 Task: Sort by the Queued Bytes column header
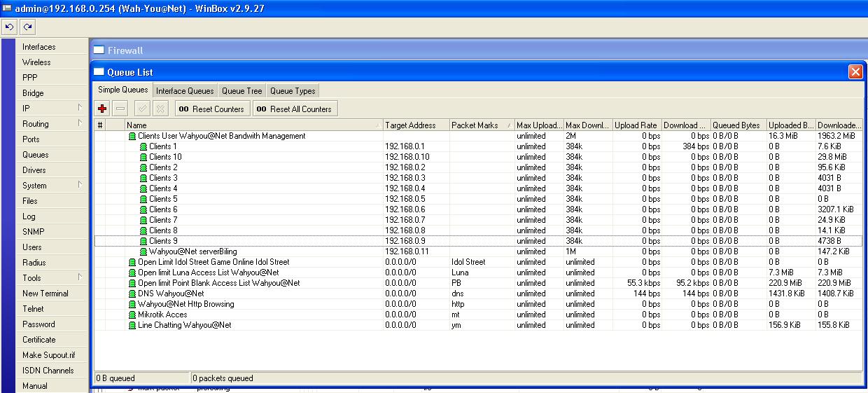(738, 125)
